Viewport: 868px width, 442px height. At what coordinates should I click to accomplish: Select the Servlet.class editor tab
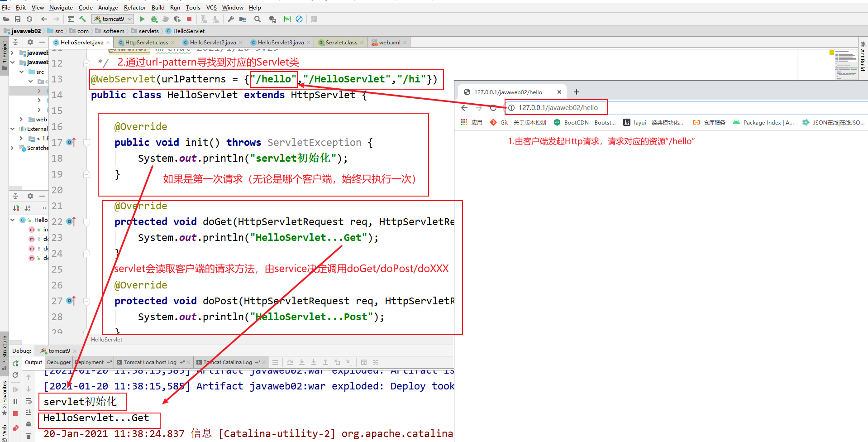click(x=341, y=42)
